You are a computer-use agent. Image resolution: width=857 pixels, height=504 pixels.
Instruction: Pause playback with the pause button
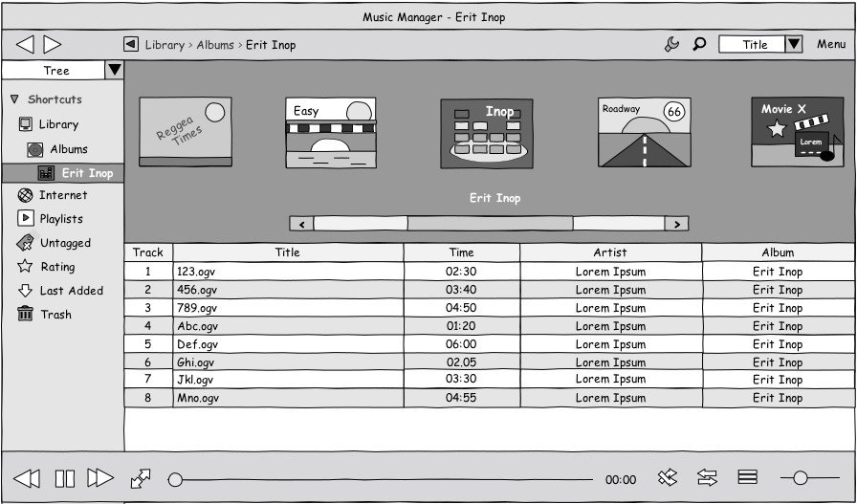point(65,478)
